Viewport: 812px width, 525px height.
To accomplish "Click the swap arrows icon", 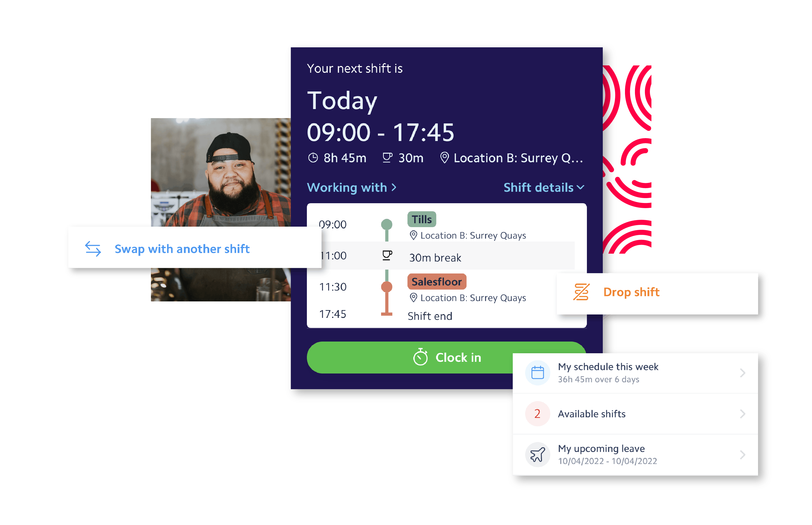I will tap(93, 249).
